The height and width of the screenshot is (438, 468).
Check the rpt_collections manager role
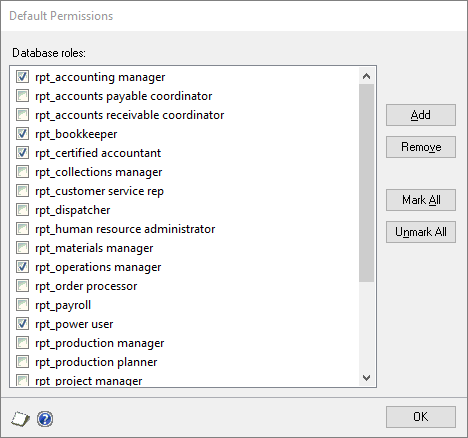[22, 172]
